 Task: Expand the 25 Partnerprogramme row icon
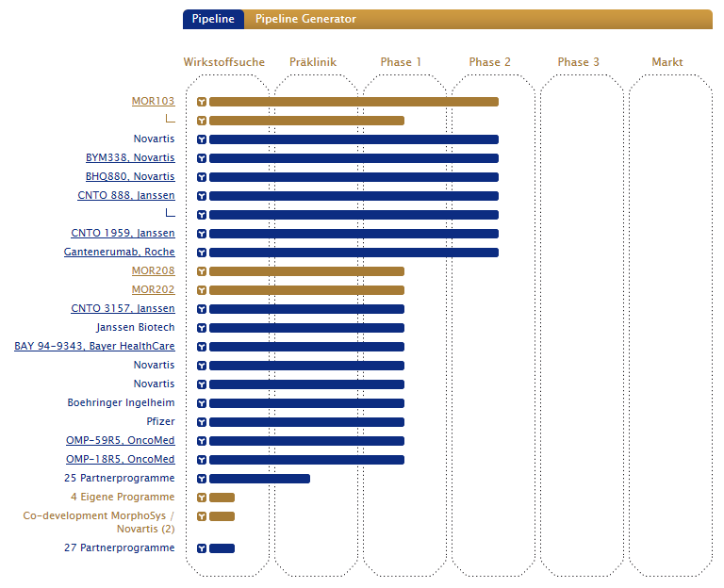pyautogui.click(x=202, y=479)
